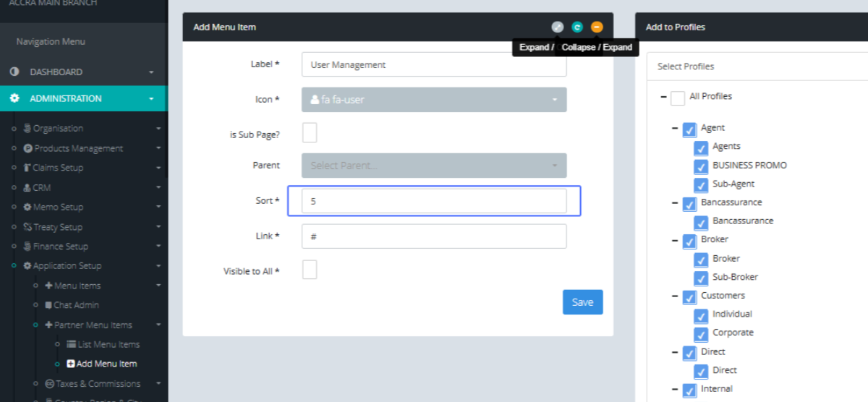The width and height of the screenshot is (868, 402).
Task: Click into the Label text field
Action: pos(433,64)
